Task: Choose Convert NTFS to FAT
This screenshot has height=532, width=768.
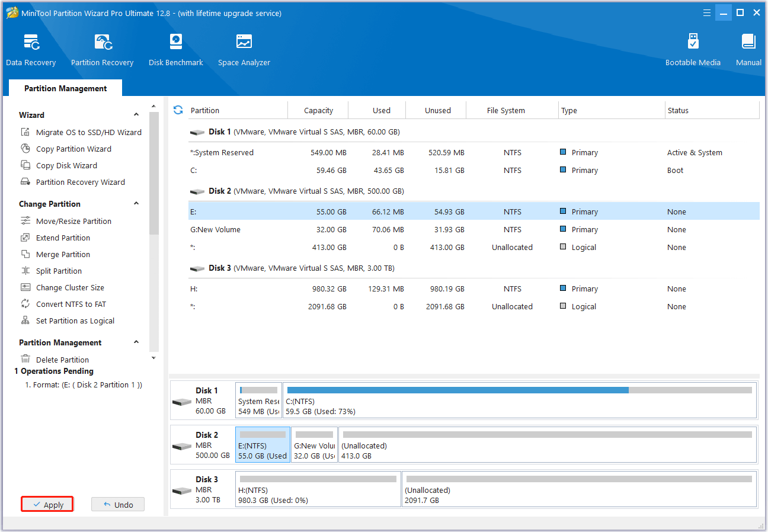Action: pyautogui.click(x=63, y=304)
